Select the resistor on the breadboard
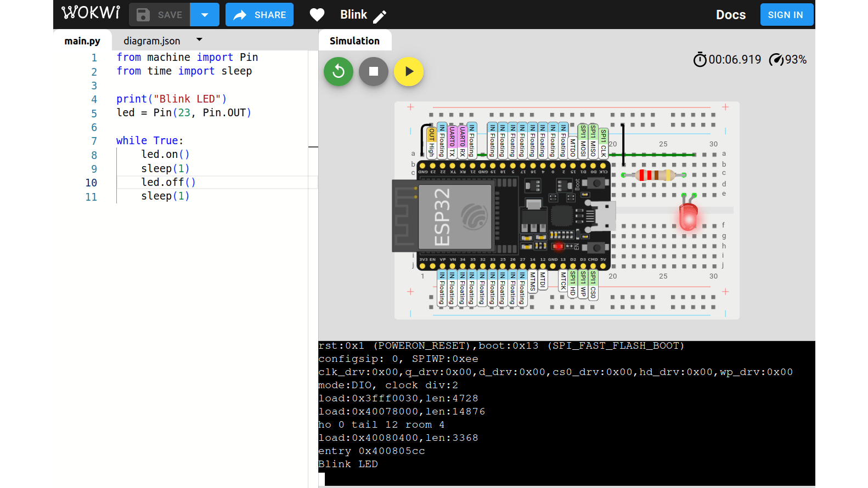 (654, 175)
